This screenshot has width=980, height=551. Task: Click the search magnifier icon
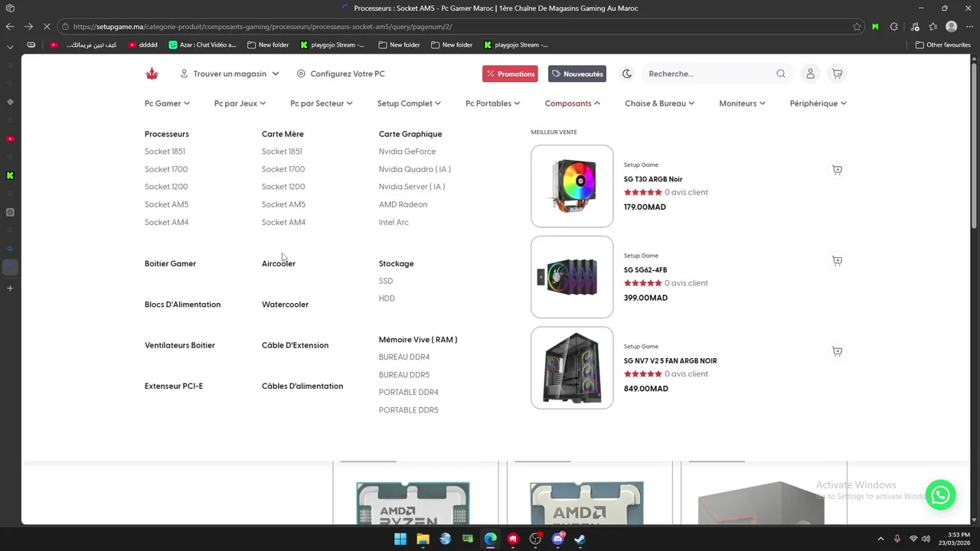pos(781,73)
